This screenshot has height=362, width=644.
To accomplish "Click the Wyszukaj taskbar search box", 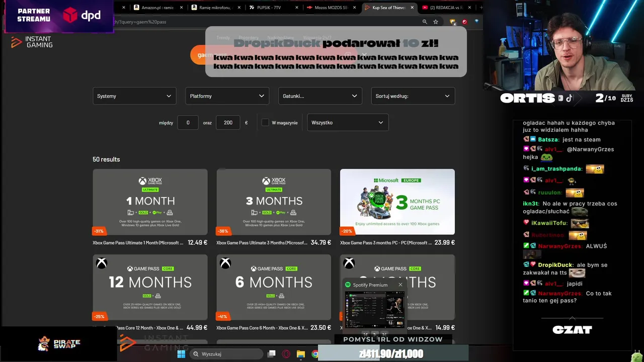I will click(227, 354).
